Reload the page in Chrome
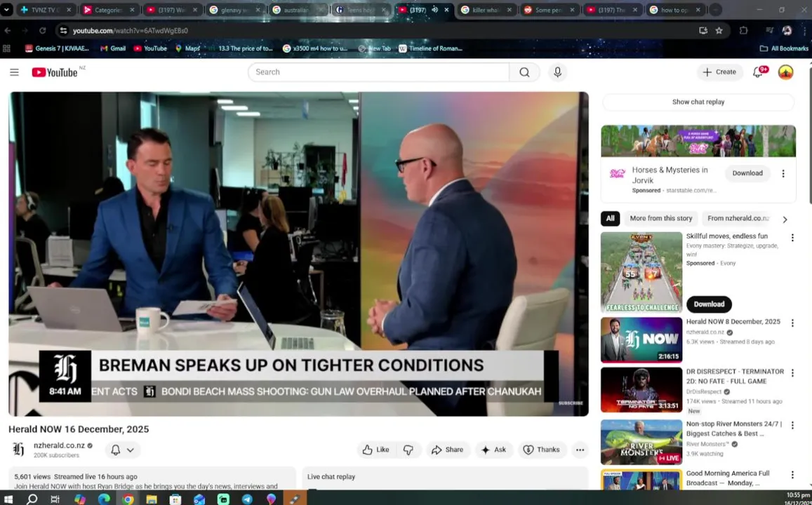Image resolution: width=812 pixels, height=505 pixels. [43, 31]
